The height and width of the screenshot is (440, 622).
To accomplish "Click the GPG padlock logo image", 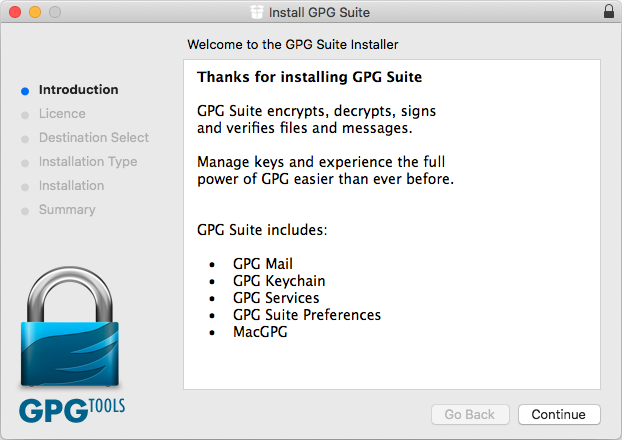I will pyautogui.click(x=70, y=326).
